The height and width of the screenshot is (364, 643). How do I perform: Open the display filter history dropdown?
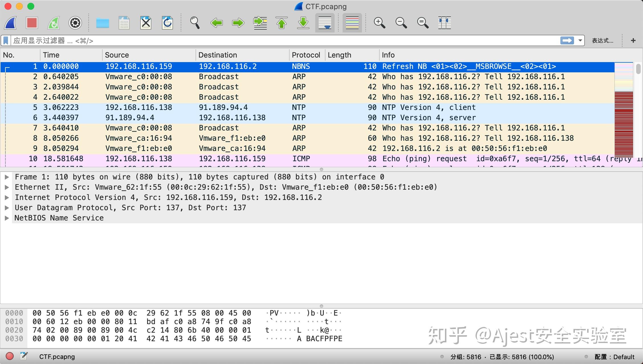pos(581,40)
